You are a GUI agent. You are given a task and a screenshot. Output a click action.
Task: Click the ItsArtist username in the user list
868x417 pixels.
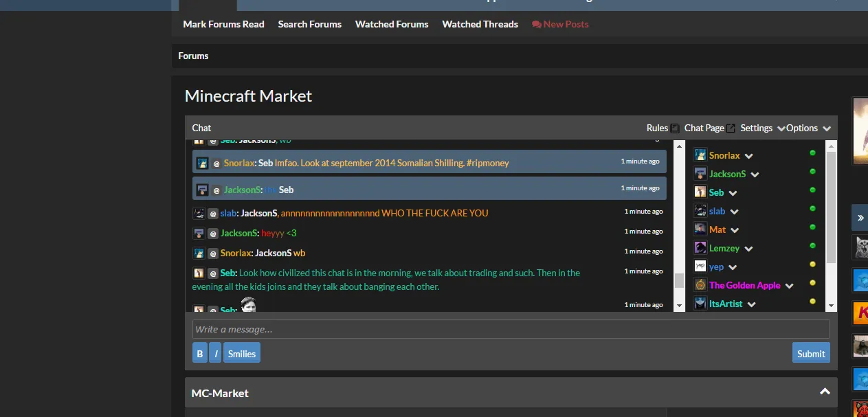[x=726, y=304]
